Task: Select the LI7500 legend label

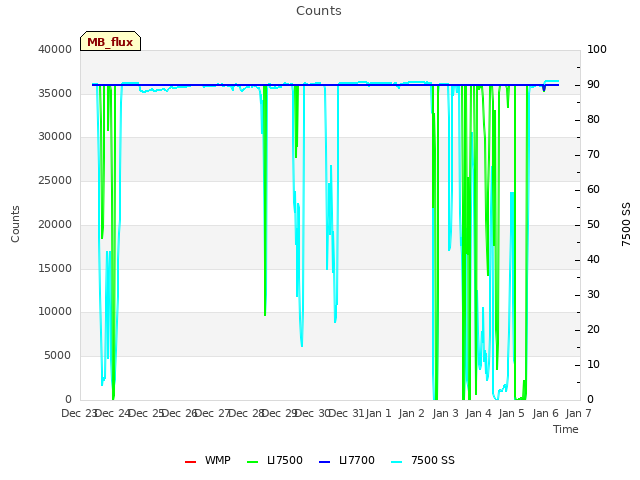Action: coord(284,460)
